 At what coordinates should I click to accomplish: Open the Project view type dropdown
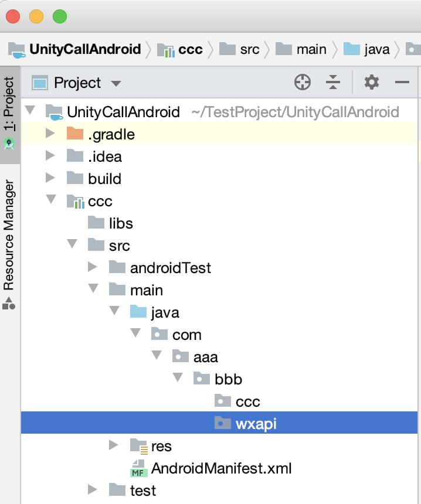116,84
